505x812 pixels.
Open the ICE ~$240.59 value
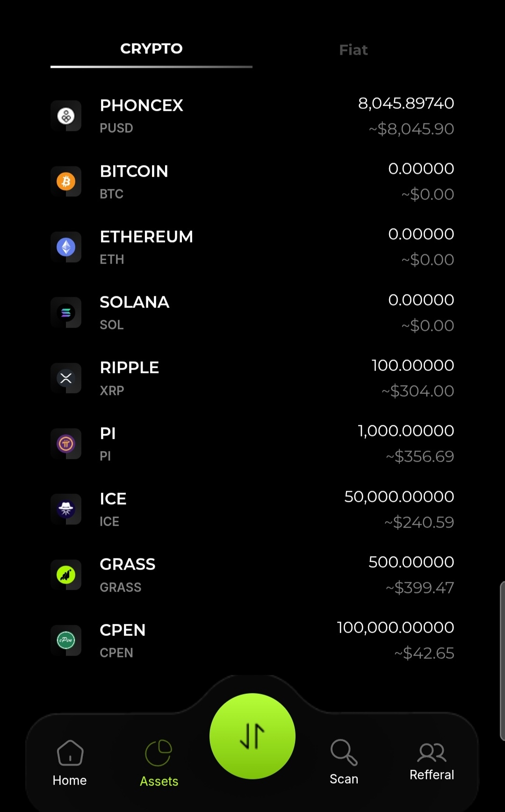(419, 522)
